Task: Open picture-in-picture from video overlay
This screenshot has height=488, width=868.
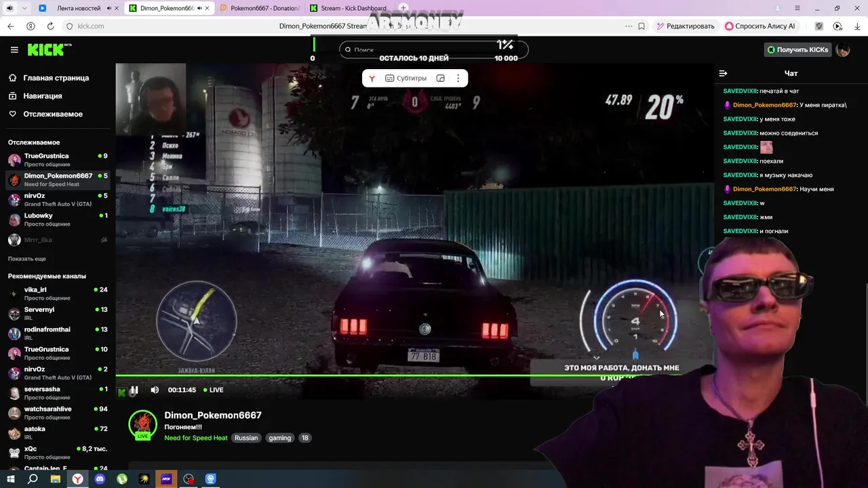Action: pyautogui.click(x=441, y=79)
